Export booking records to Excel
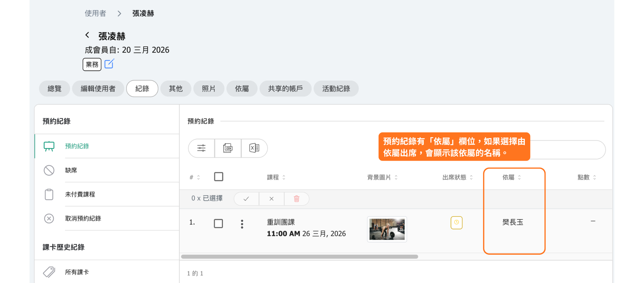 point(254,148)
